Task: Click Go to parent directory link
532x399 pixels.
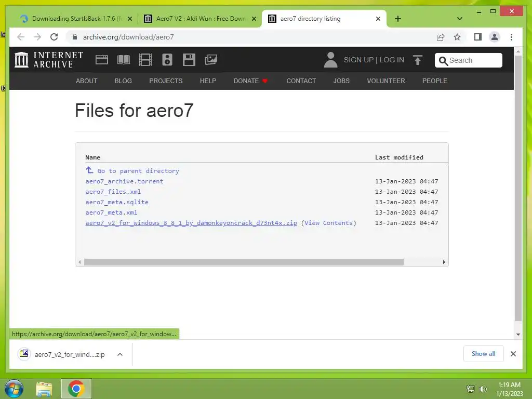Action: pos(138,171)
